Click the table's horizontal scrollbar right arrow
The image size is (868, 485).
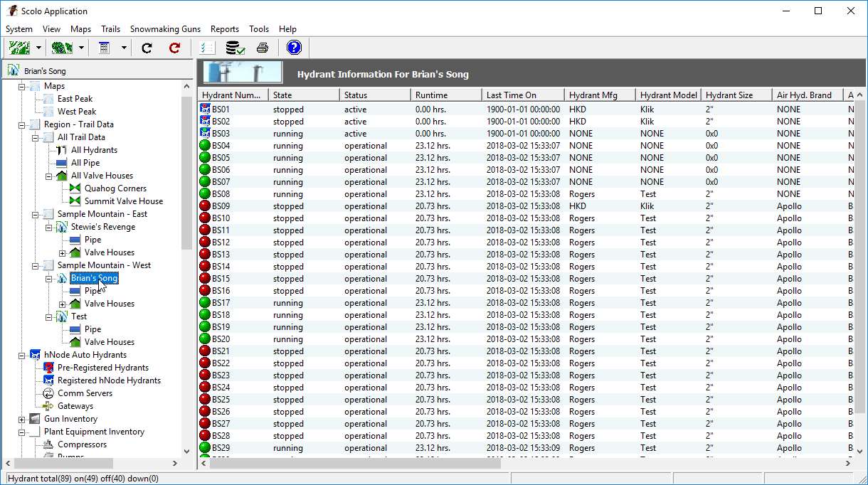(x=847, y=463)
